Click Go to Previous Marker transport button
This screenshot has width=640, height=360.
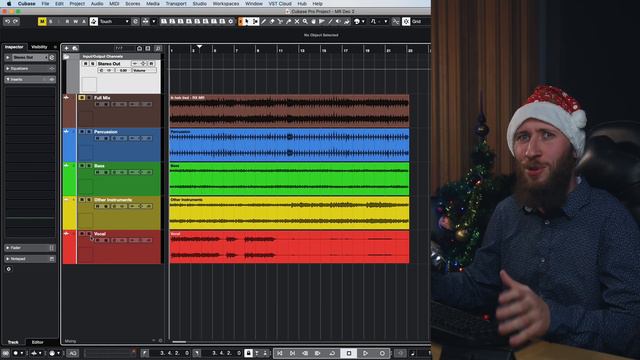coord(280,353)
